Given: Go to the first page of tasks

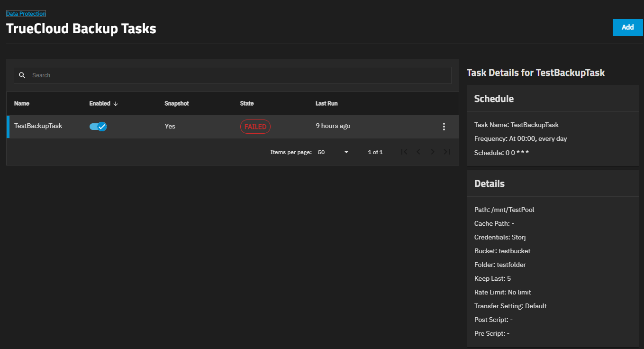Looking at the screenshot, I should click(x=404, y=152).
